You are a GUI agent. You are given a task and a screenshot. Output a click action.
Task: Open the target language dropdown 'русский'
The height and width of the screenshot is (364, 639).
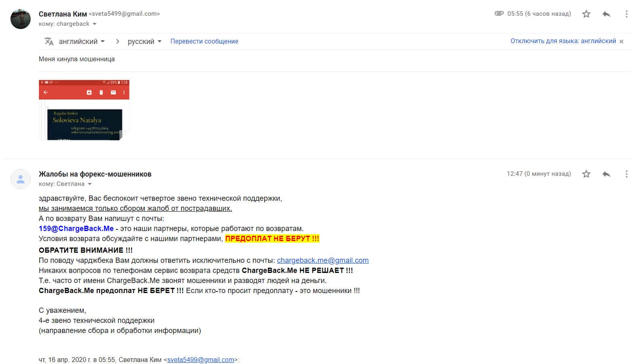click(144, 42)
